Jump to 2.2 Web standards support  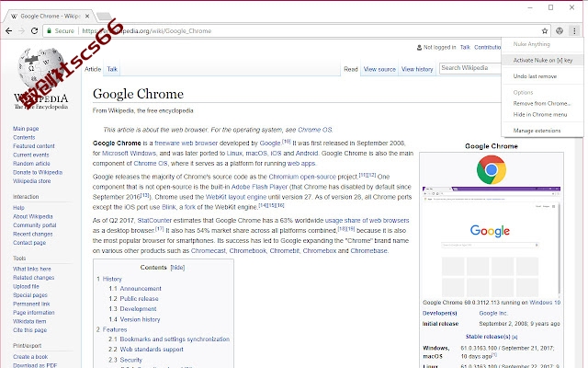[146, 350]
